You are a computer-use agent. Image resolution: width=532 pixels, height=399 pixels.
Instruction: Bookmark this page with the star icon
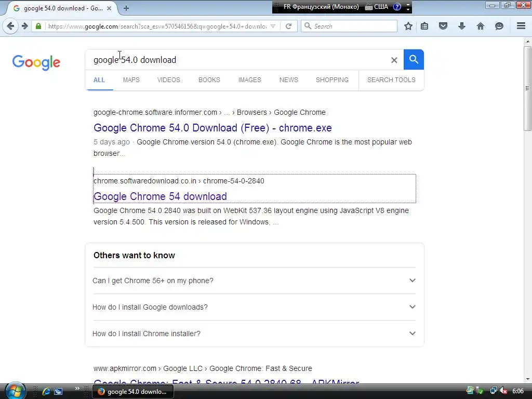(408, 26)
